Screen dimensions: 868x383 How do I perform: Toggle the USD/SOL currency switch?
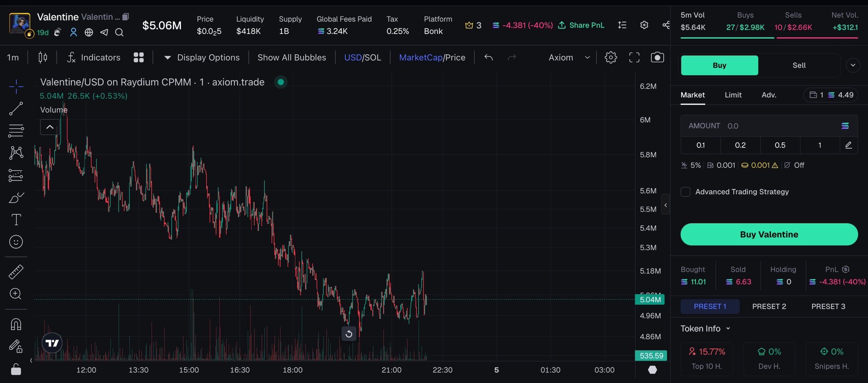[362, 58]
